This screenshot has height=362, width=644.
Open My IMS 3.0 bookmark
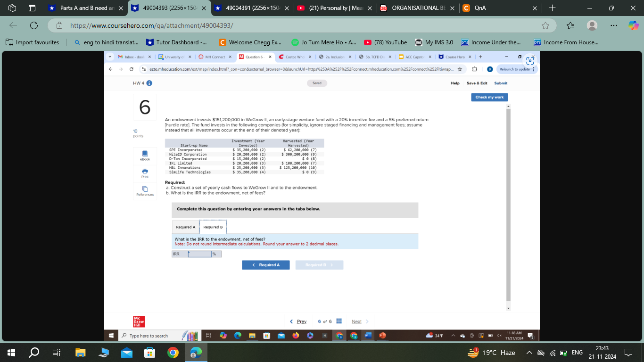434,42
